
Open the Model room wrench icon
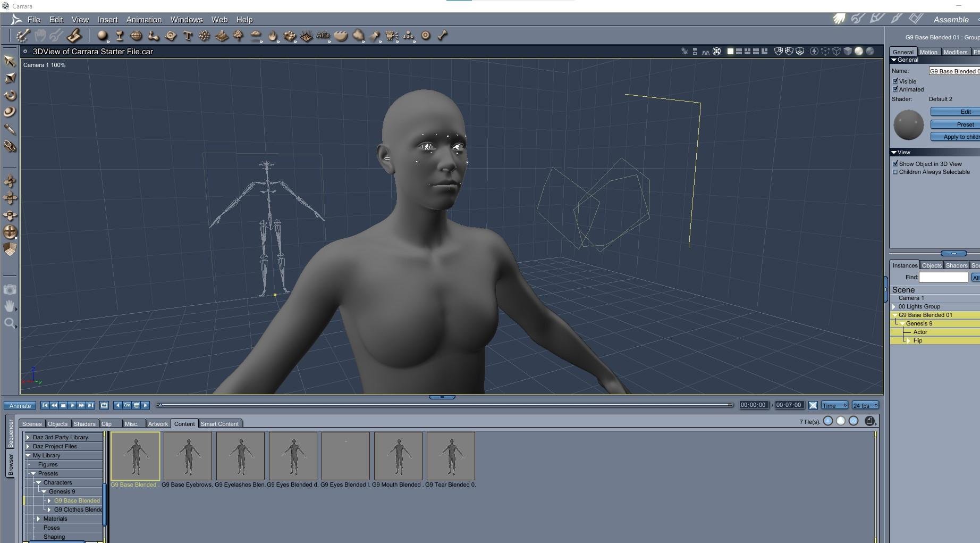coord(858,19)
